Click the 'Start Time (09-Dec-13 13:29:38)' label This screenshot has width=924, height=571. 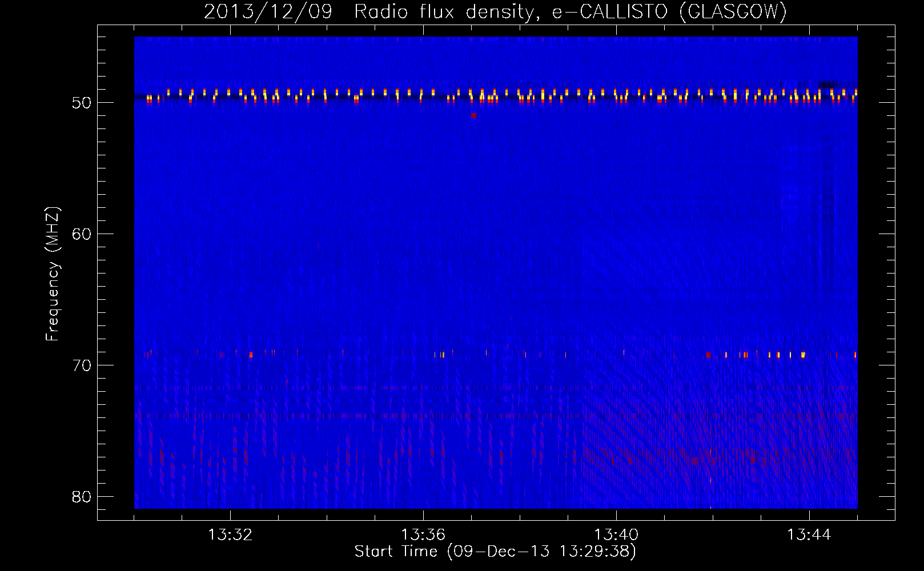tap(495, 552)
